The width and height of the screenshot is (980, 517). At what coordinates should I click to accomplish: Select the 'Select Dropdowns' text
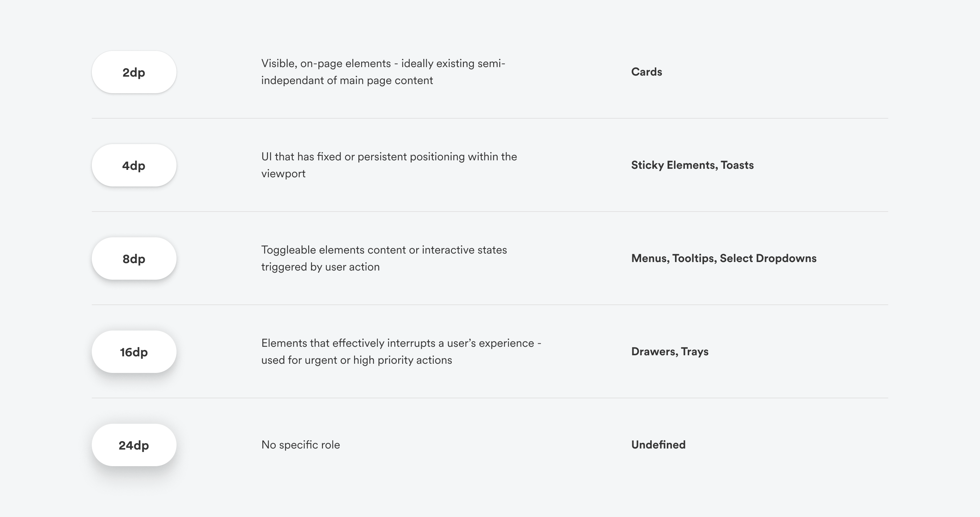click(x=768, y=258)
